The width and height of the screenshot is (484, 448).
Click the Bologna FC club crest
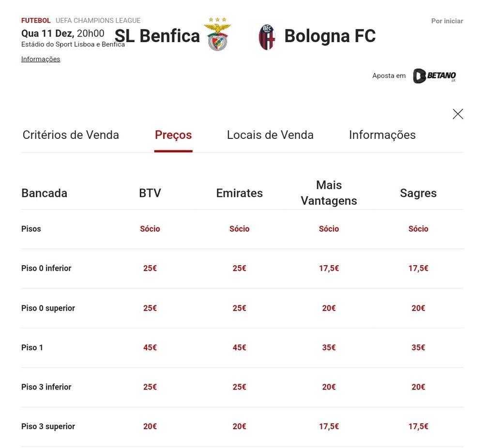click(x=267, y=37)
